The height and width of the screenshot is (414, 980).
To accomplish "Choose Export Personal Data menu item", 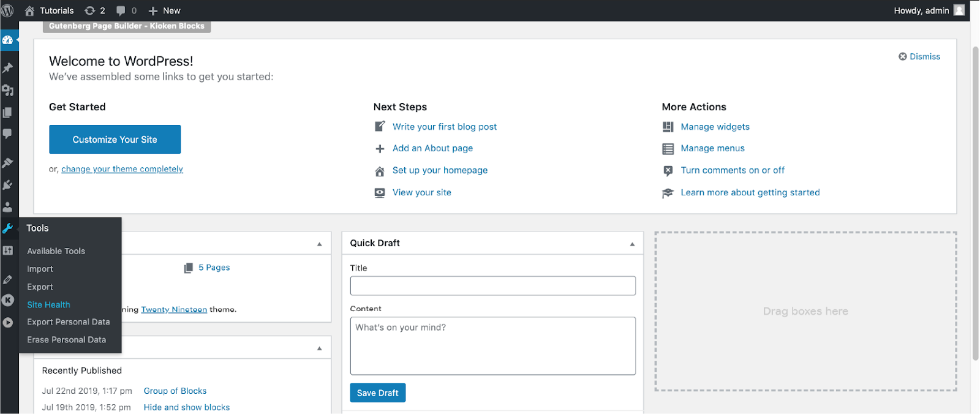I will click(x=68, y=322).
